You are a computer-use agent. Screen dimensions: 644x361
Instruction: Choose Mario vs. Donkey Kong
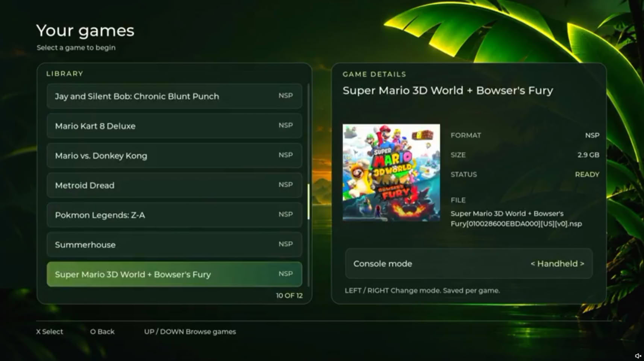coord(174,156)
